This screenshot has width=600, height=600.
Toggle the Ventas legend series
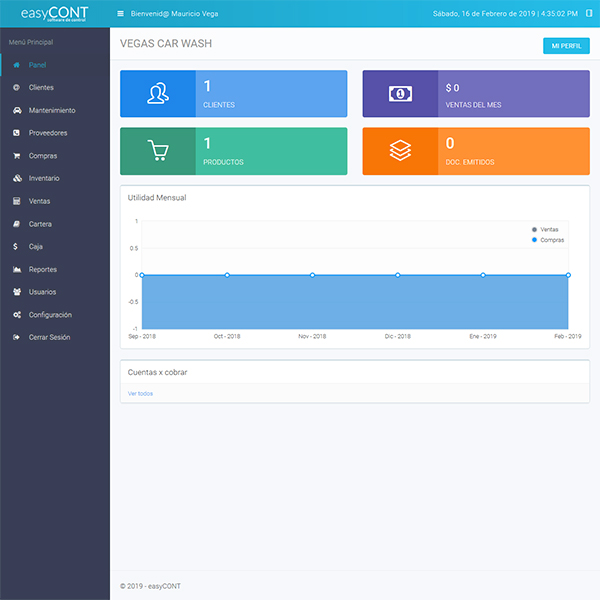point(545,230)
